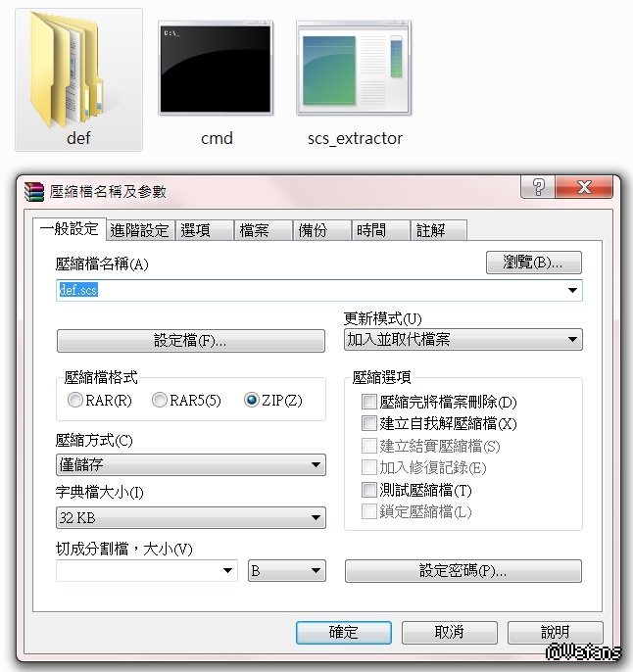Select the RAR(R) format radio button
633x672 pixels.
75,400
